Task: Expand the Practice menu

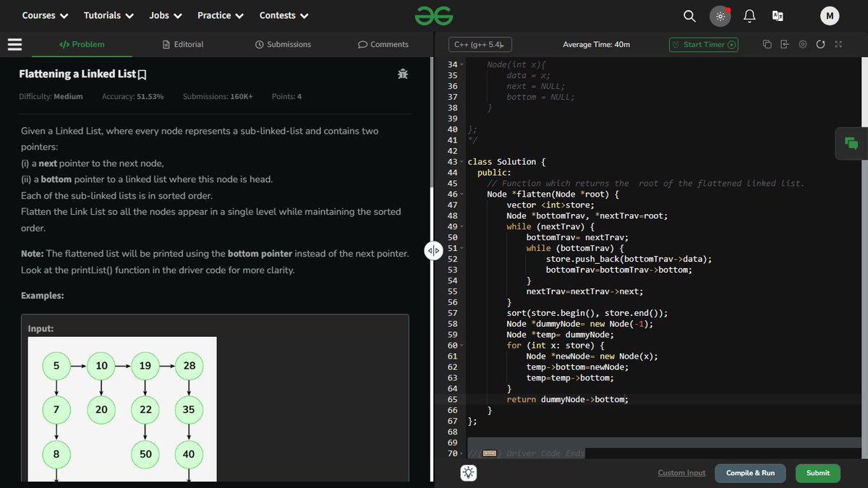Action: 221,15
